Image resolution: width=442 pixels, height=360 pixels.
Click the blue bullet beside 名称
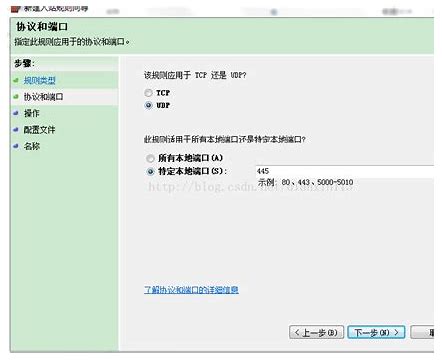click(x=16, y=146)
